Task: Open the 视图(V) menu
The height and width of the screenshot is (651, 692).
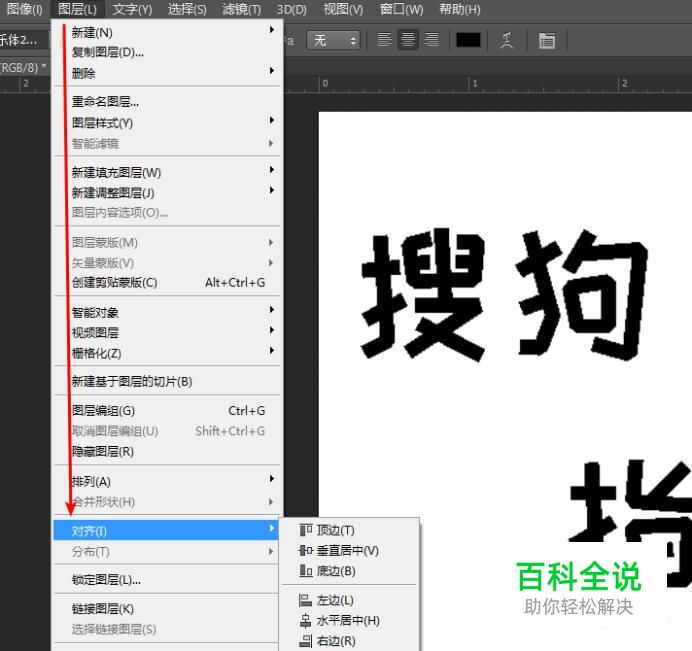Action: pyautogui.click(x=343, y=9)
